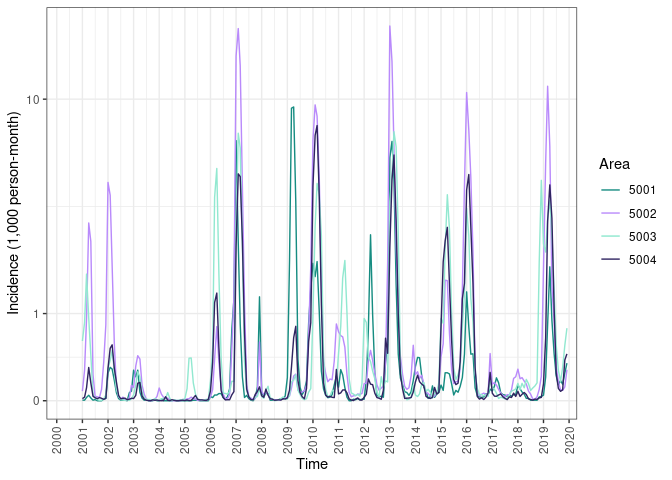This screenshot has height=480, width=672.
Task: Click the 10 tick on y-axis
Action: pos(31,100)
